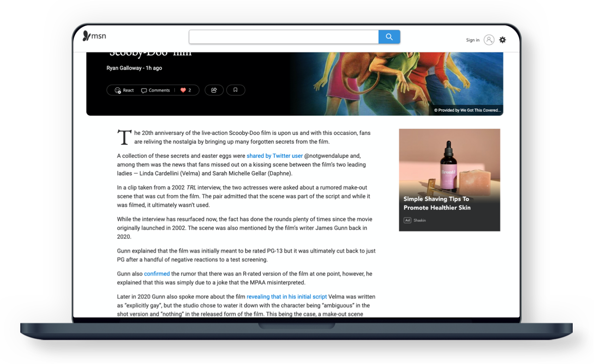Open the Comments speech bubble
594x364 pixels.
coord(144,91)
